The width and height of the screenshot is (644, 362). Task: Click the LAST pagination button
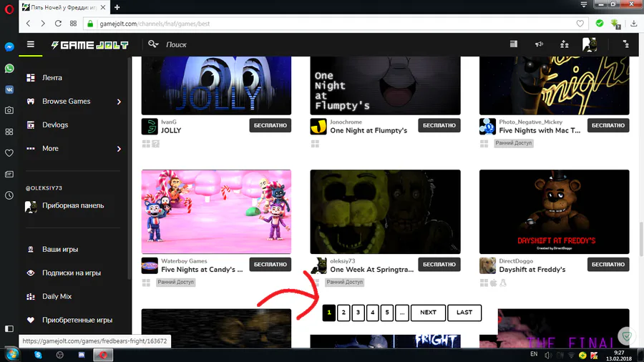pos(464,313)
